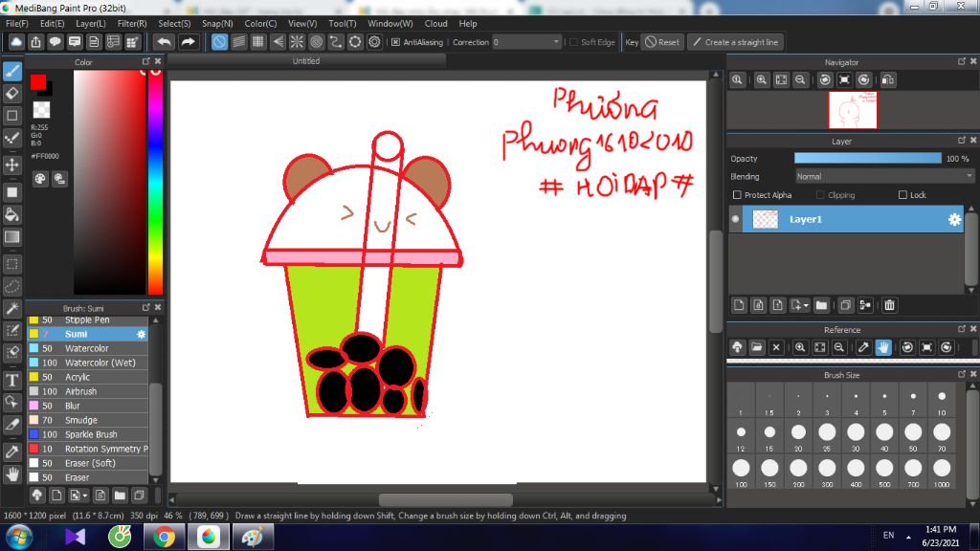Select hand tool in Reference panel
This screenshot has height=551, width=980.
pyautogui.click(x=883, y=347)
